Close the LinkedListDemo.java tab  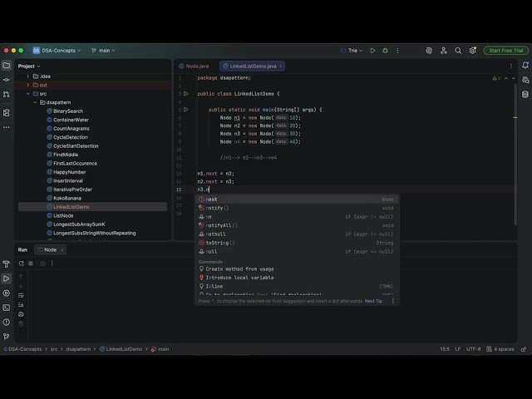pyautogui.click(x=281, y=66)
